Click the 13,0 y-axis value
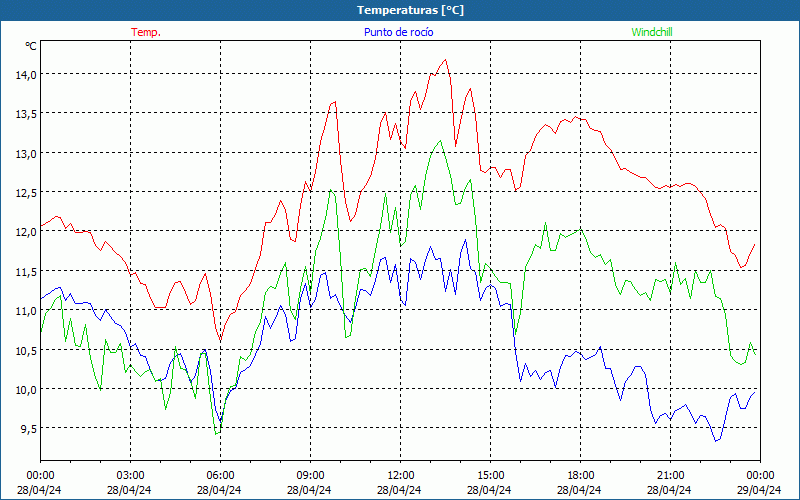 pyautogui.click(x=26, y=153)
